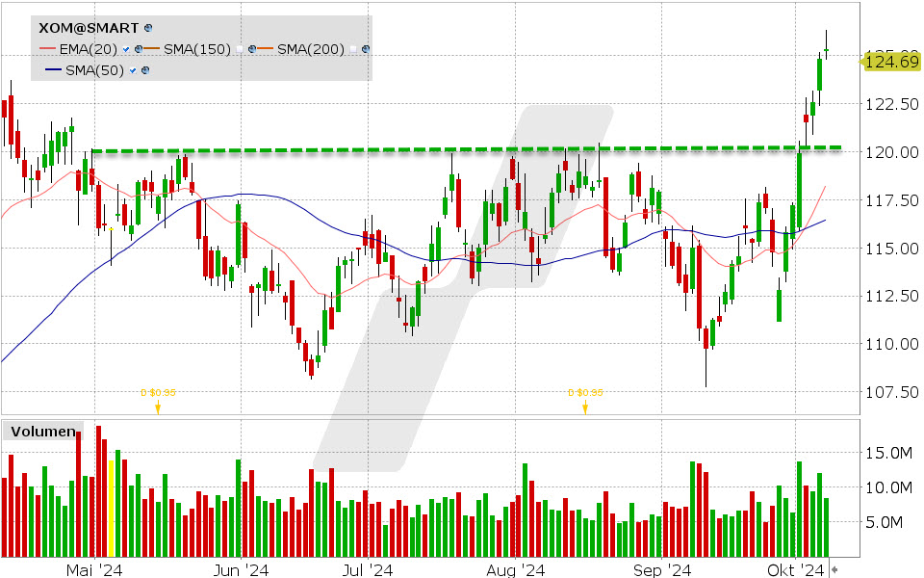Open the SMA(150) indicator settings icon
This screenshot has height=578, width=924.
[x=251, y=49]
